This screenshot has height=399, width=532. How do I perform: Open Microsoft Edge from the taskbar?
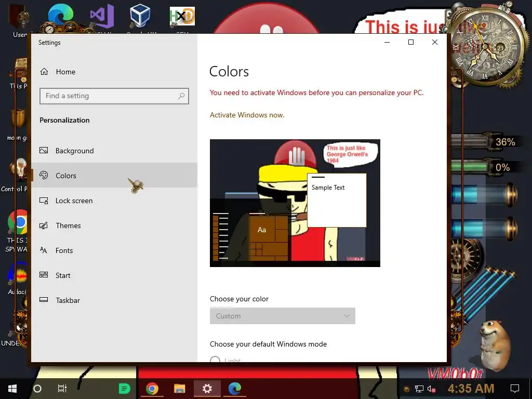tap(234, 389)
